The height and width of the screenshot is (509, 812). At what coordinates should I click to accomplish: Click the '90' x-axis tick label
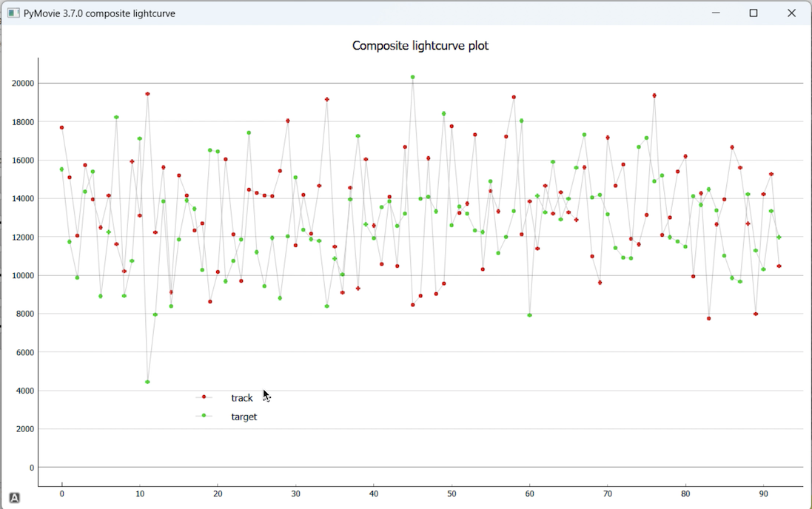pos(763,493)
